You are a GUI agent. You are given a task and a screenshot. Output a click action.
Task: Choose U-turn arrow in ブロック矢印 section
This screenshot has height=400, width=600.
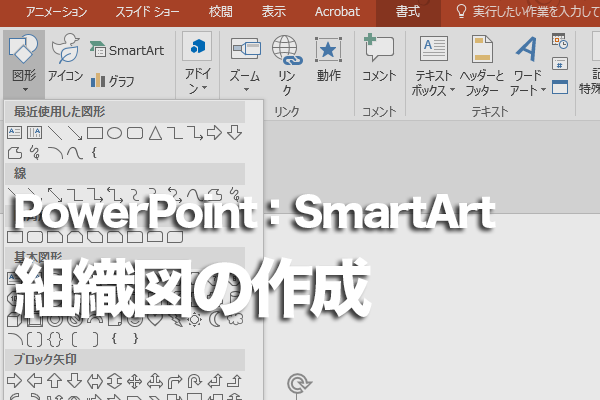coord(194,381)
